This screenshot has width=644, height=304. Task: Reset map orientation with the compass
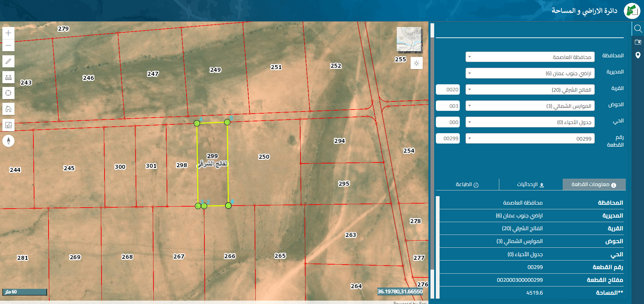pos(8,141)
